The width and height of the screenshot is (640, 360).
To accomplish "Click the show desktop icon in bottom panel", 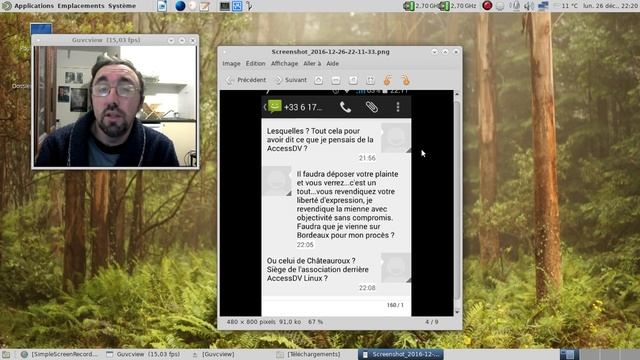I will (6, 354).
